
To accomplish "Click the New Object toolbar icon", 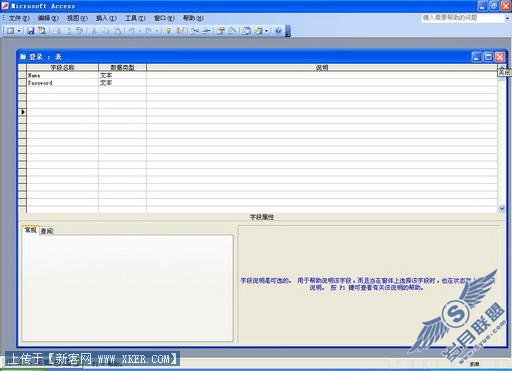I will [x=258, y=31].
